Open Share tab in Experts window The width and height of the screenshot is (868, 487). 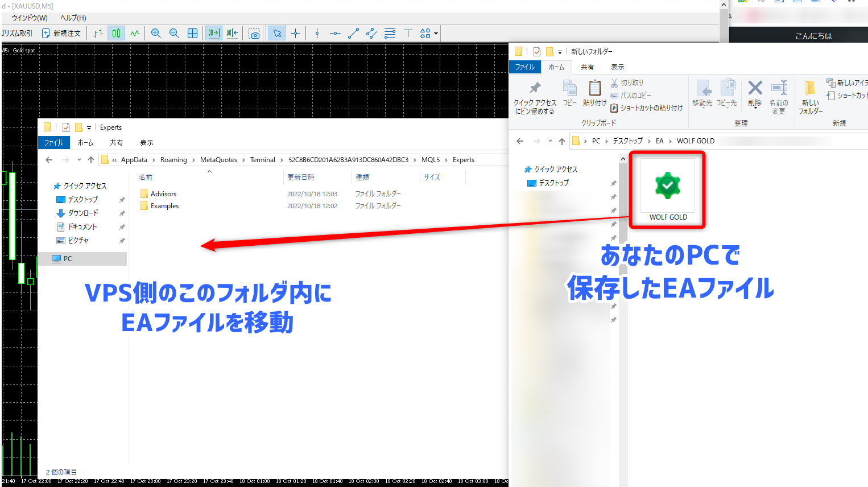(117, 142)
